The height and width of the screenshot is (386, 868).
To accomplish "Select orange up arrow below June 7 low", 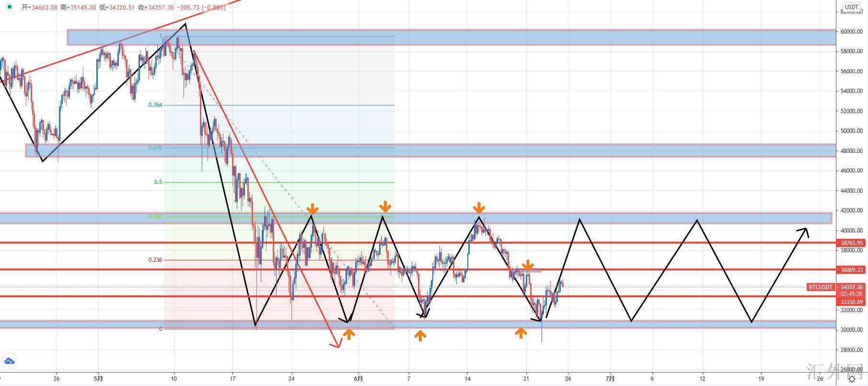I will [420, 336].
